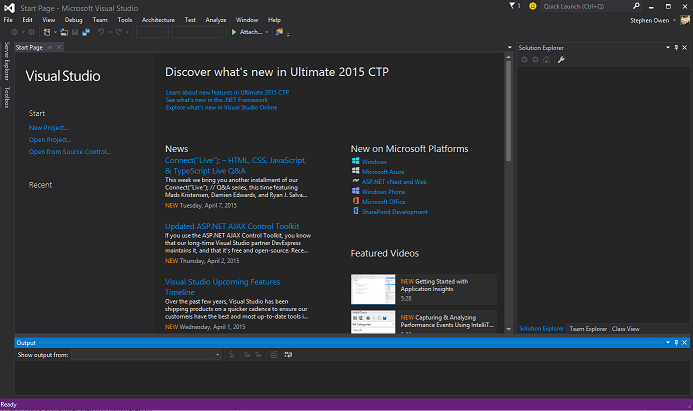The height and width of the screenshot is (411, 693).
Task: Switch to Class View tab
Action: click(x=625, y=329)
